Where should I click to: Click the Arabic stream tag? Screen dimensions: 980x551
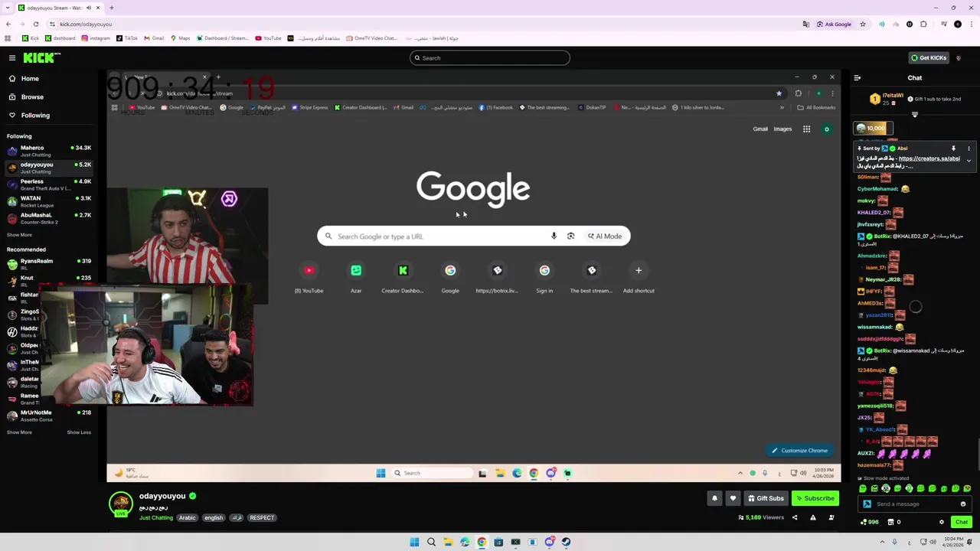(x=187, y=518)
